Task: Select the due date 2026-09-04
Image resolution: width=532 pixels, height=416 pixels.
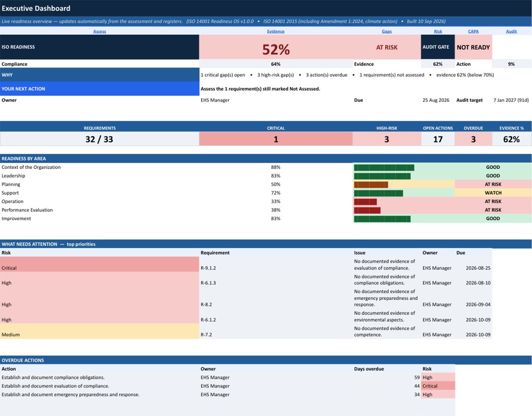Action: 478,305
